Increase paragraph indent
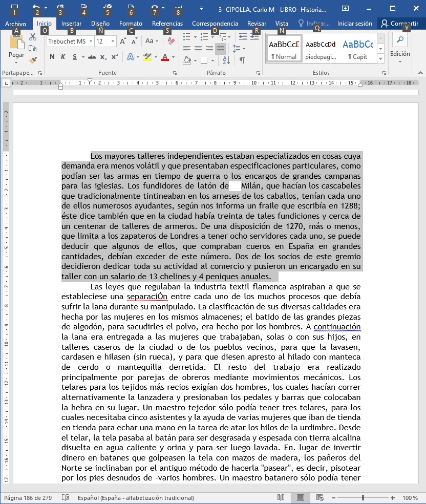Viewport: 426px width, 504px height. coord(254,37)
